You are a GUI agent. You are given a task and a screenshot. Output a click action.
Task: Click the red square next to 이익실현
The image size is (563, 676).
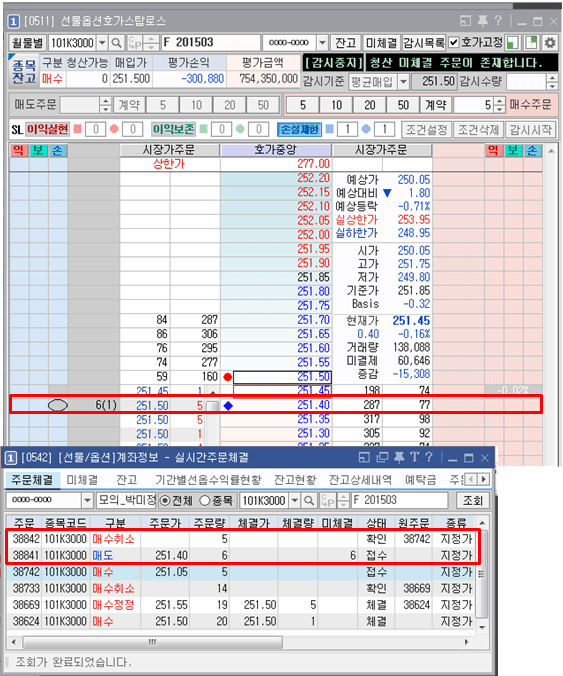(x=78, y=129)
